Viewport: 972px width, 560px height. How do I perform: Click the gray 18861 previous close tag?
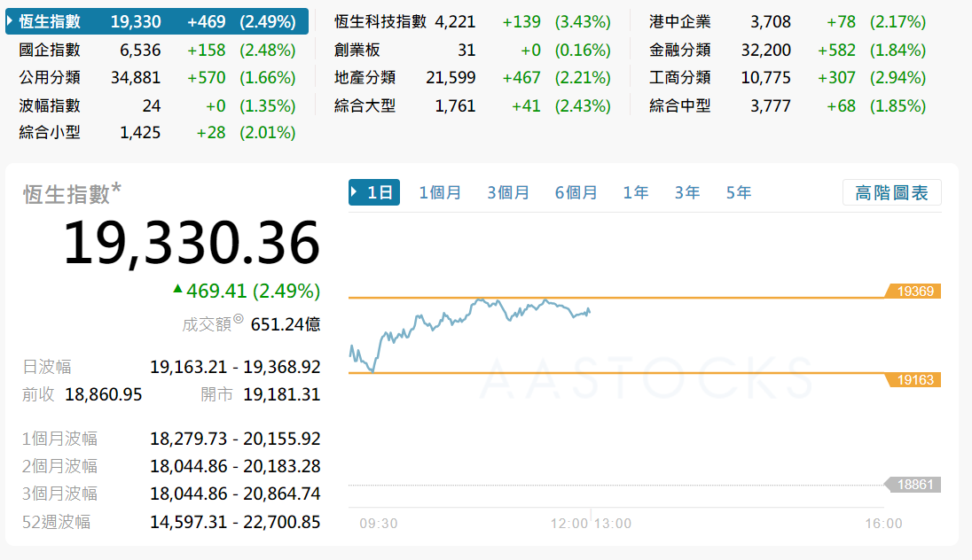pos(913,485)
